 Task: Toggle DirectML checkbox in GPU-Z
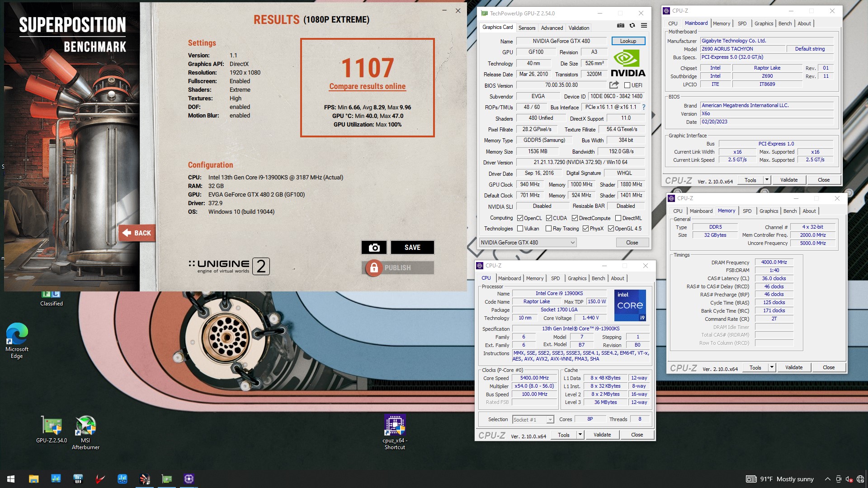click(x=618, y=218)
